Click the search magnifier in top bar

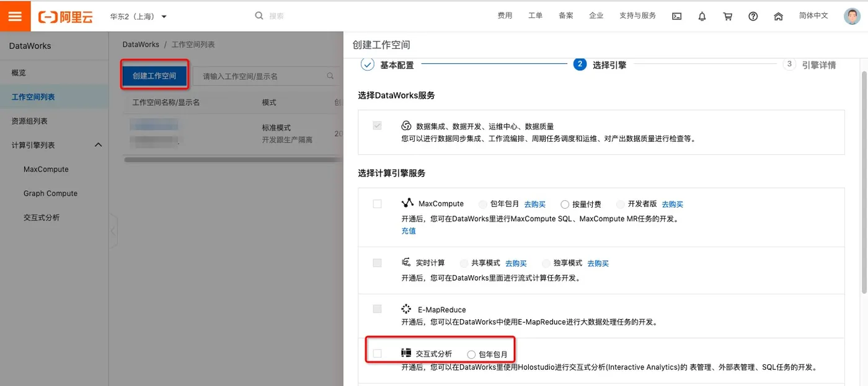pos(259,16)
